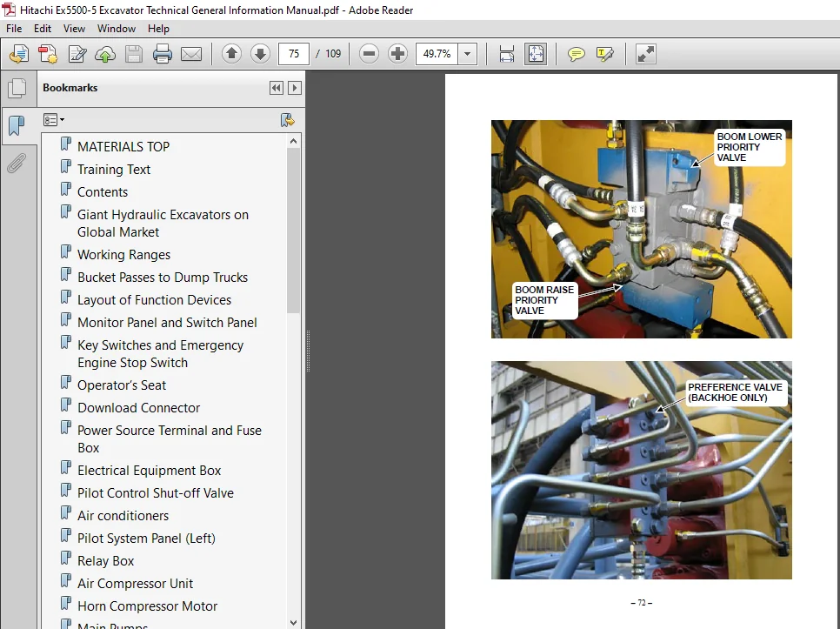This screenshot has width=840, height=629.
Task: Open the Help menu
Action: coord(158,29)
